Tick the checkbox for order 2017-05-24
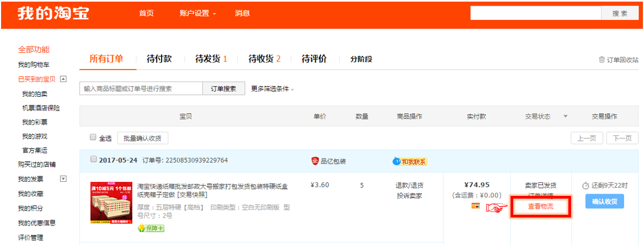The image size is (644, 245). pyautogui.click(x=93, y=159)
